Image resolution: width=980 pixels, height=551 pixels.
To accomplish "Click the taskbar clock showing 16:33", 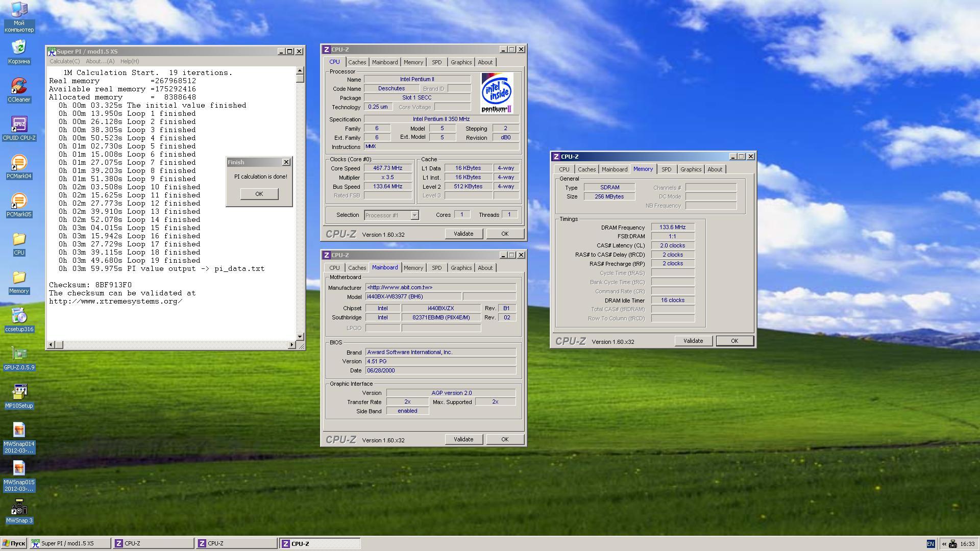I will [x=967, y=544].
